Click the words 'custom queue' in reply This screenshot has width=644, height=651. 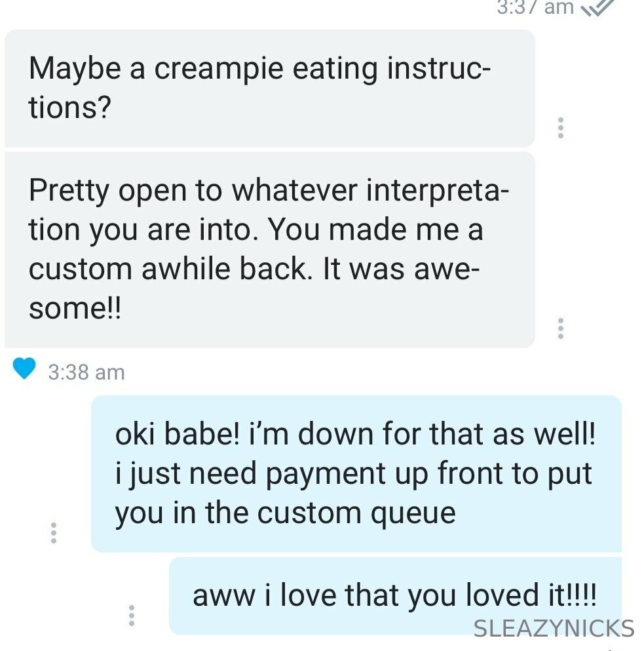coord(356,514)
